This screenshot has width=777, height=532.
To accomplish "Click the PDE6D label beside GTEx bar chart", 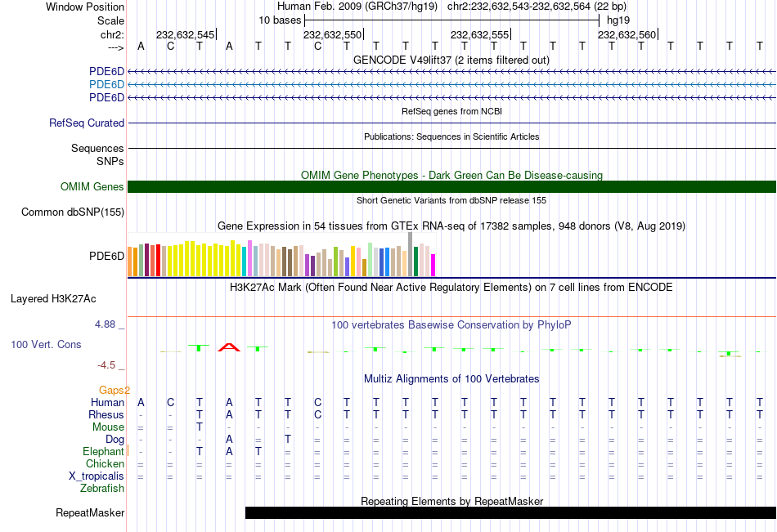I will click(x=106, y=256).
